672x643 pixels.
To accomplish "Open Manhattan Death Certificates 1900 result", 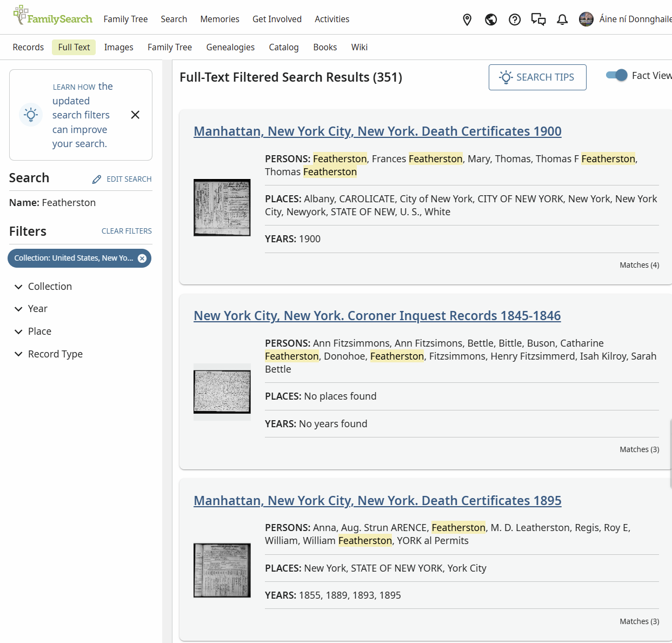I will click(377, 131).
